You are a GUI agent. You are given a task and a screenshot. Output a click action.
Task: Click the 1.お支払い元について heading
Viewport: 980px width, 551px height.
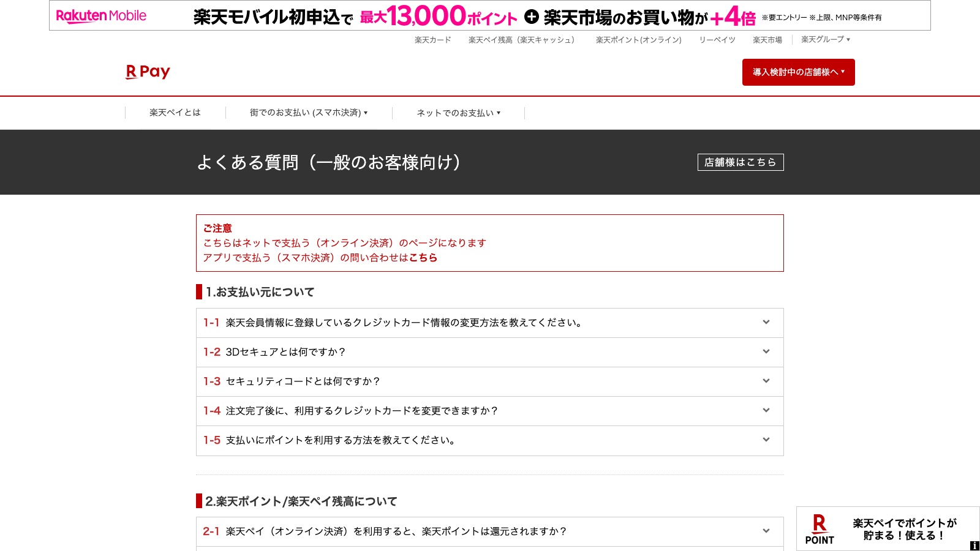point(260,292)
